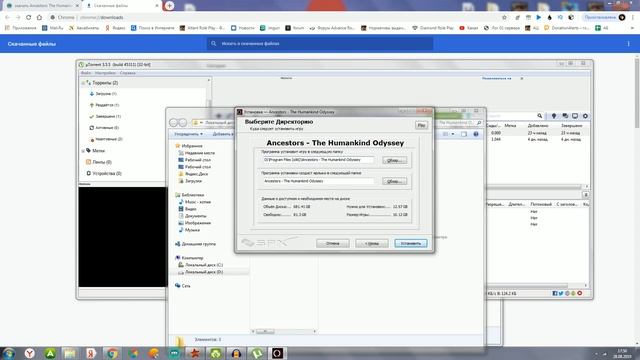This screenshot has height=360, width=640.
Task: Select Загрузки category in uTorrent sidebar
Action: [103, 94]
